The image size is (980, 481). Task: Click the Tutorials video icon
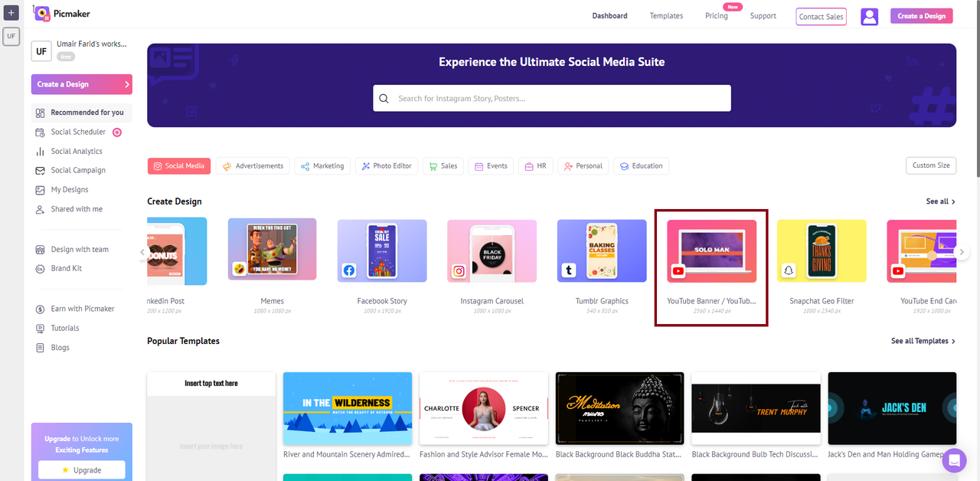click(x=41, y=329)
